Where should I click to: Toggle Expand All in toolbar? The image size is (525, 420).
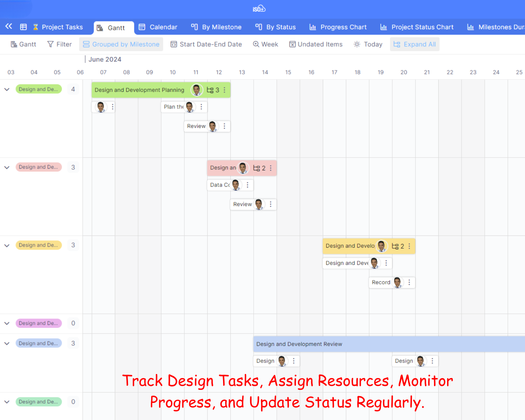[414, 44]
